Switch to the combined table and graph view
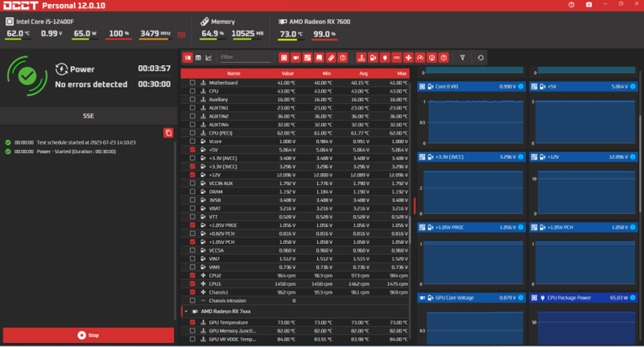644x347 pixels. click(188, 57)
